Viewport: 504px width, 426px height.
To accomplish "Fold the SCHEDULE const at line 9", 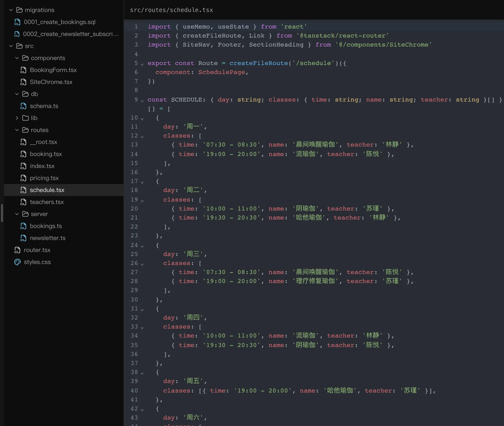I will 142,101.
